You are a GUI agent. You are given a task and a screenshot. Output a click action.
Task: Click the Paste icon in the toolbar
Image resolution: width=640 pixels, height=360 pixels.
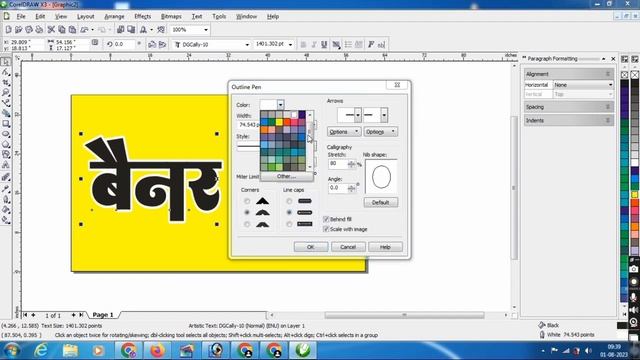[72, 29]
